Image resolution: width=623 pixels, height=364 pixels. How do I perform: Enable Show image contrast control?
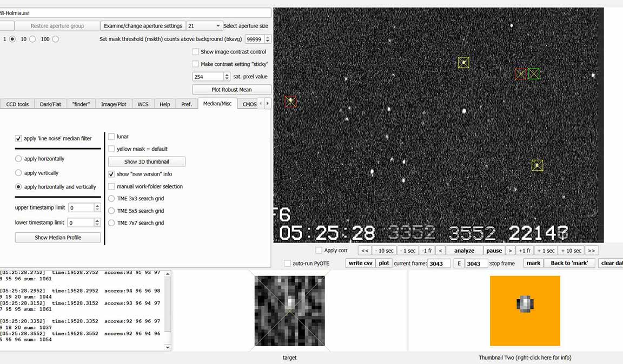coord(195,52)
